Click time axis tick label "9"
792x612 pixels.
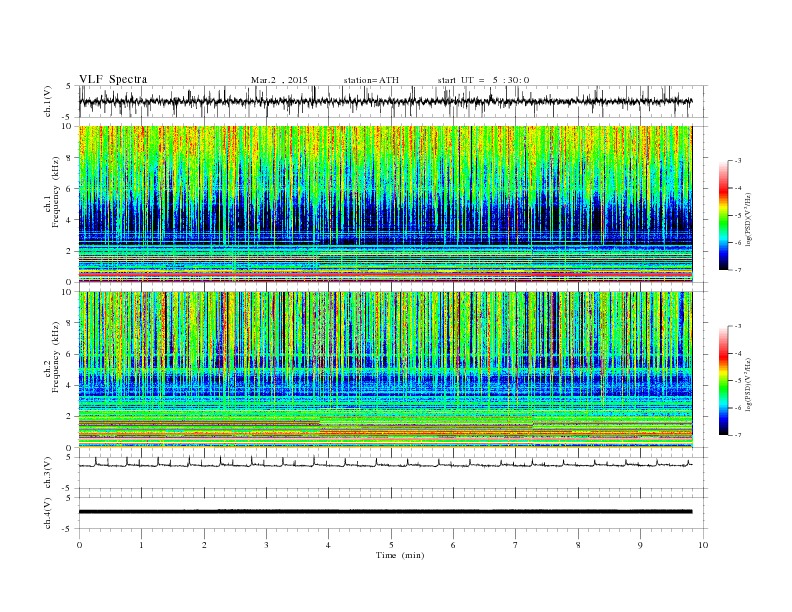pyautogui.click(x=640, y=545)
